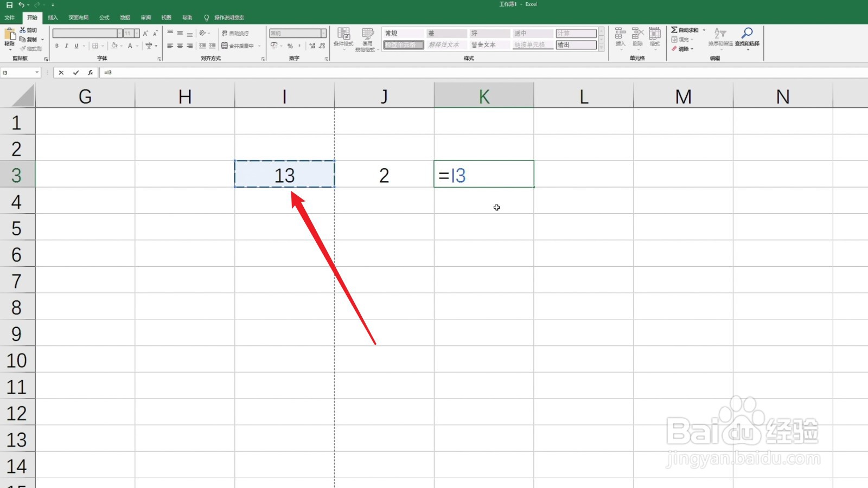Click the 剪切 (Cut) scissors button
868x488 pixels.
coord(28,30)
